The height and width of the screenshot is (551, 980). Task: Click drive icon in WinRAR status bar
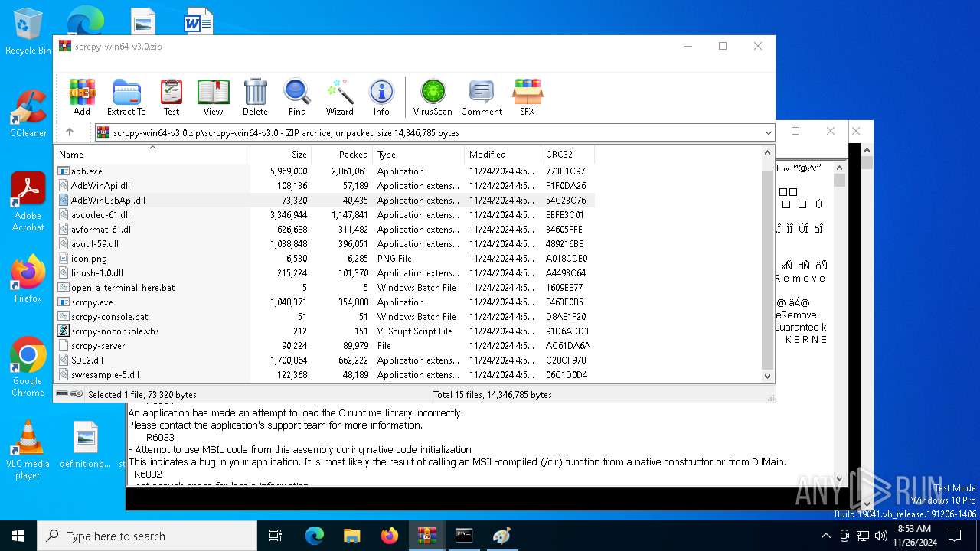click(62, 394)
